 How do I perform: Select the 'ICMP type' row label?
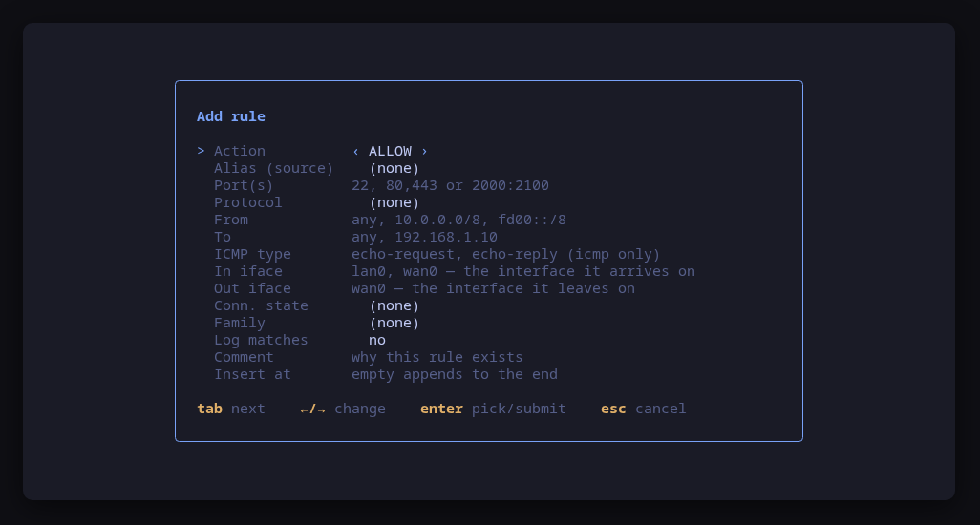252,254
